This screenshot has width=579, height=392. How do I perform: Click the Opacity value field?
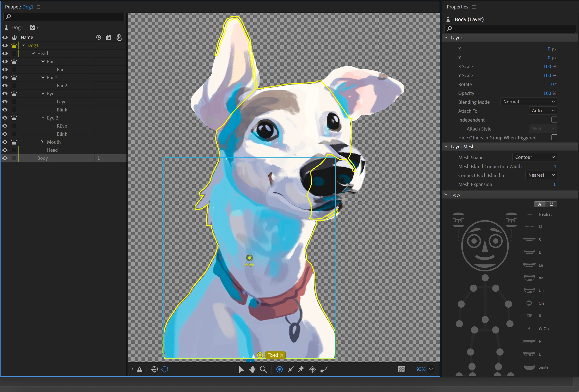(x=547, y=93)
